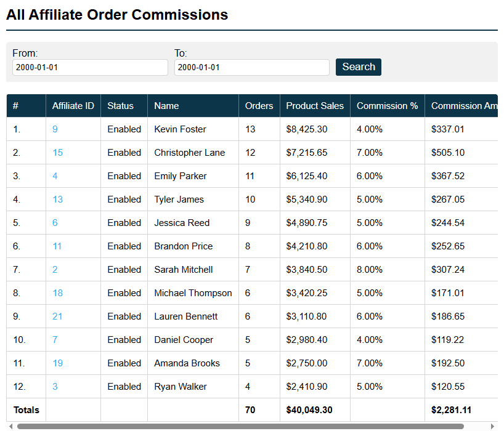Open affiliate ID 7 link

(55, 340)
